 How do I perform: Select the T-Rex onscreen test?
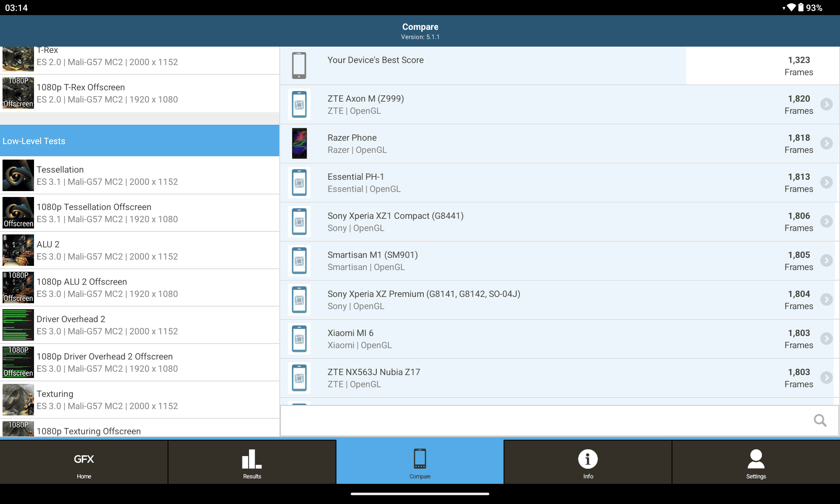139,60
